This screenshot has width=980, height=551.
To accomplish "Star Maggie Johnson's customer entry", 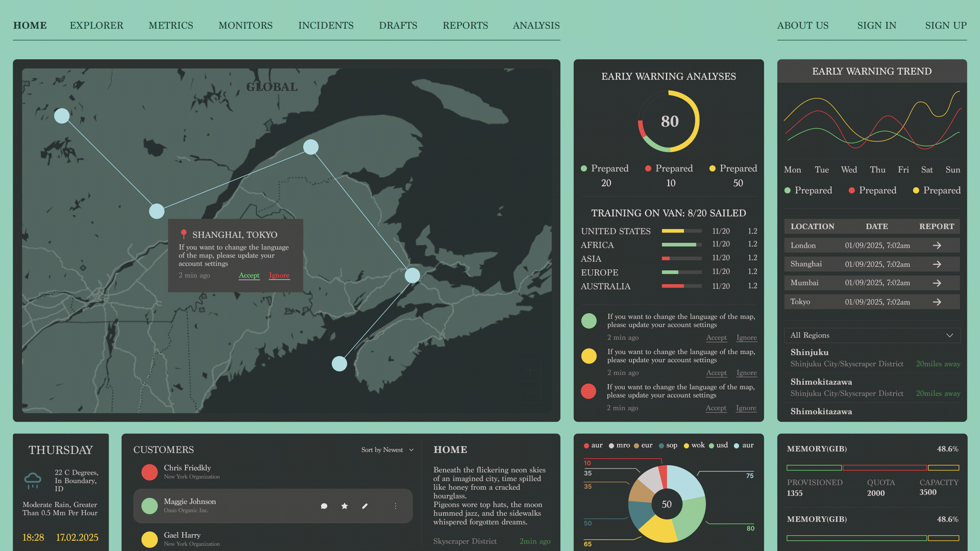I will [x=345, y=506].
